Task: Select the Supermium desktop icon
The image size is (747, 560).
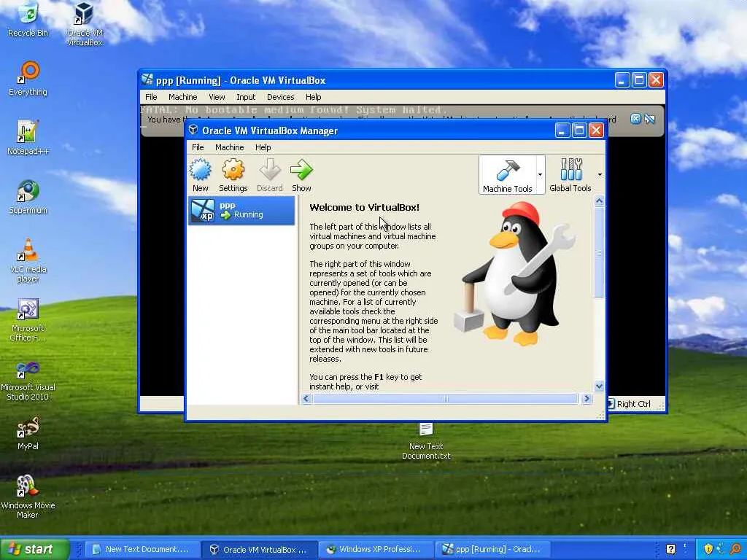Action: pyautogui.click(x=28, y=197)
